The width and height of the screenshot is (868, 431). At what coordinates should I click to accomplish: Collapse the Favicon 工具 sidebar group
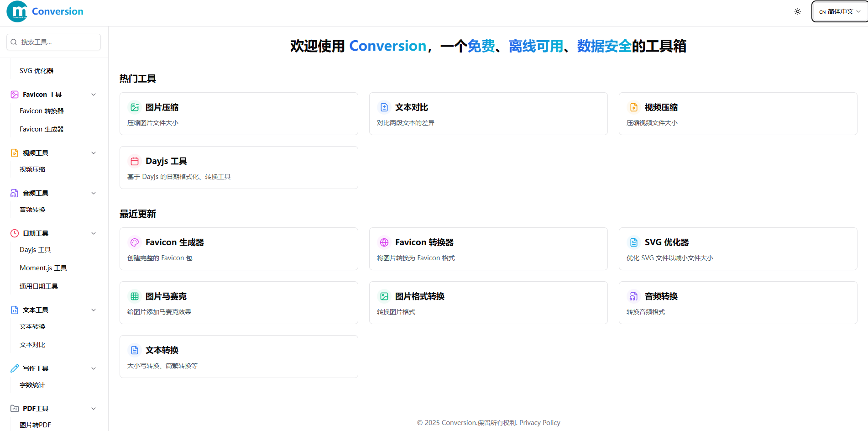[94, 95]
